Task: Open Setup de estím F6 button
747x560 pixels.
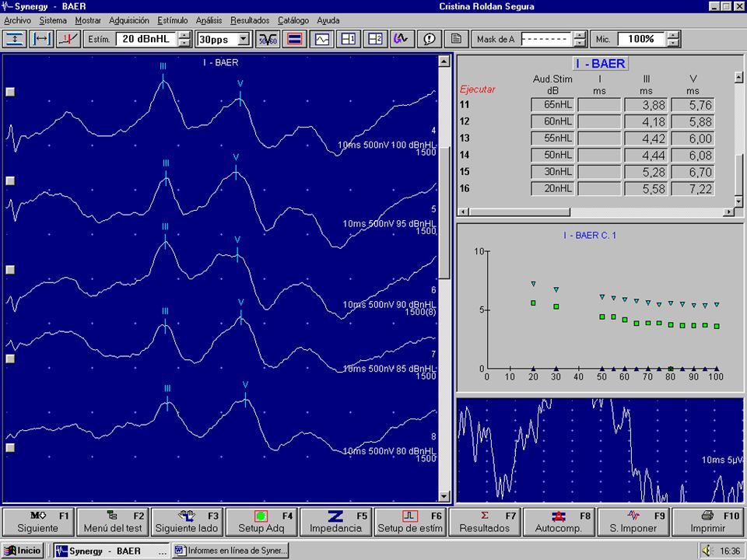Action: click(x=410, y=522)
